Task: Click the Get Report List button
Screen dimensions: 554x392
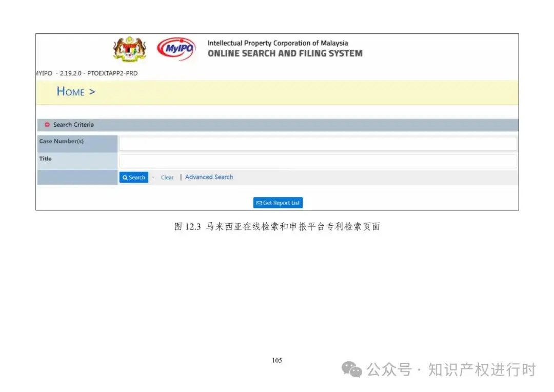Action: tap(278, 203)
